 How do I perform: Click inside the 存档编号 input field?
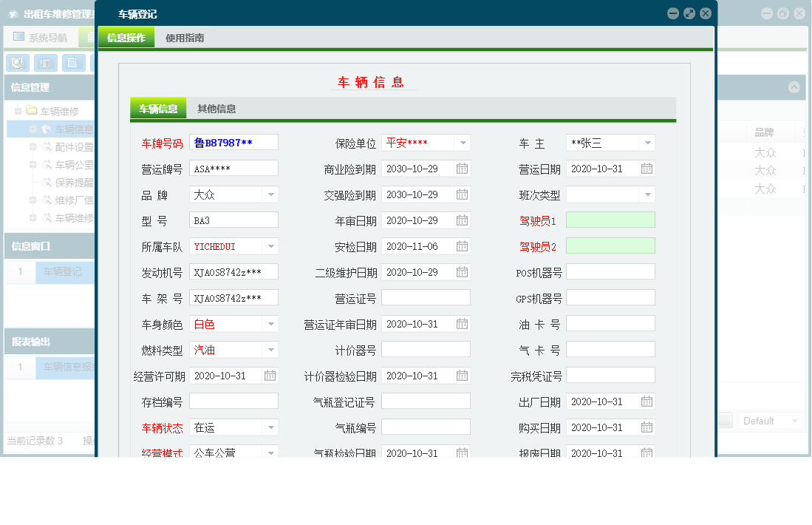233,401
